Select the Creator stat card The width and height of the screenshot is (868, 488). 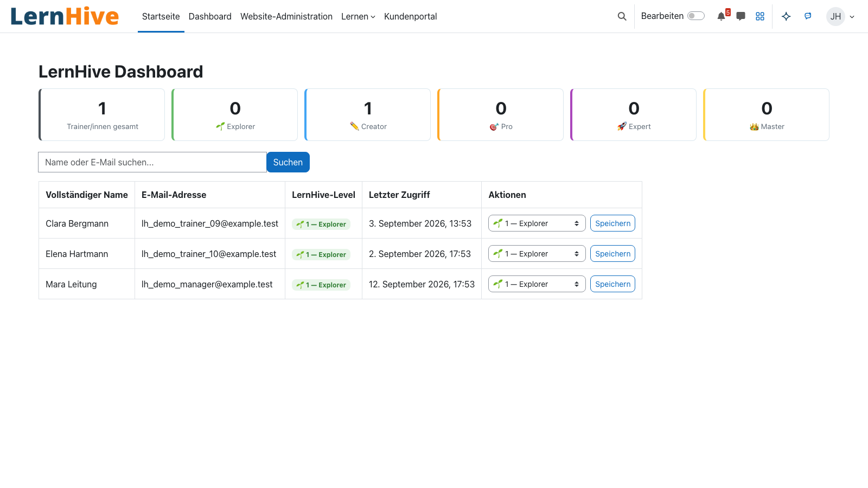[367, 115]
